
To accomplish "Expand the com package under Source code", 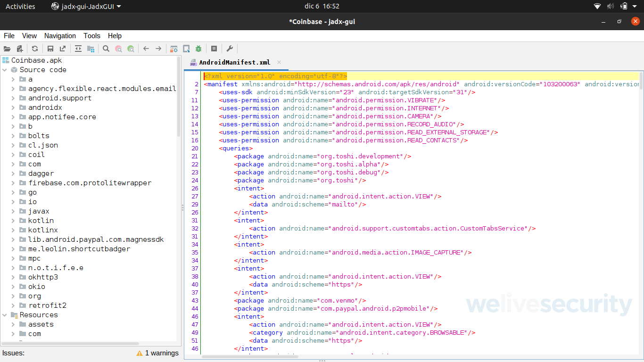I will tap(14, 164).
